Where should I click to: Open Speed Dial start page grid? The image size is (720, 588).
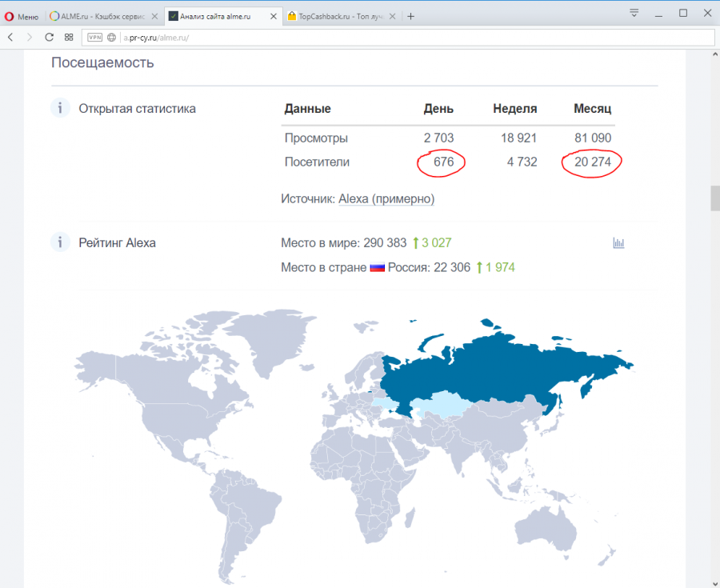[x=69, y=38]
